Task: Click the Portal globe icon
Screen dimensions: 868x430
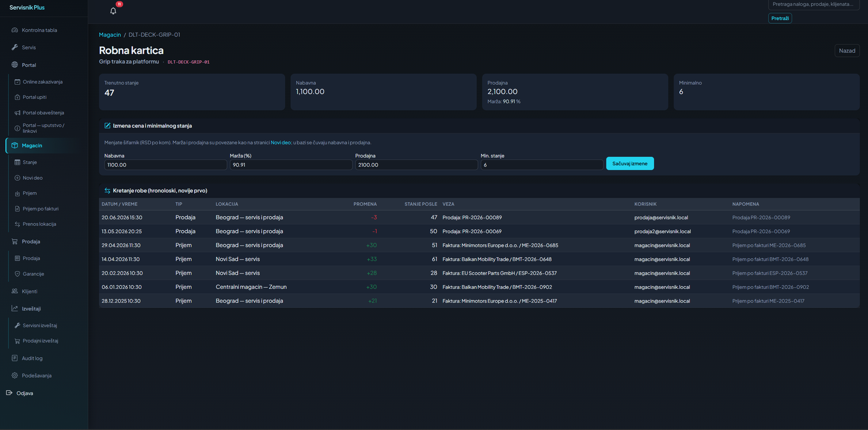Action: [15, 65]
